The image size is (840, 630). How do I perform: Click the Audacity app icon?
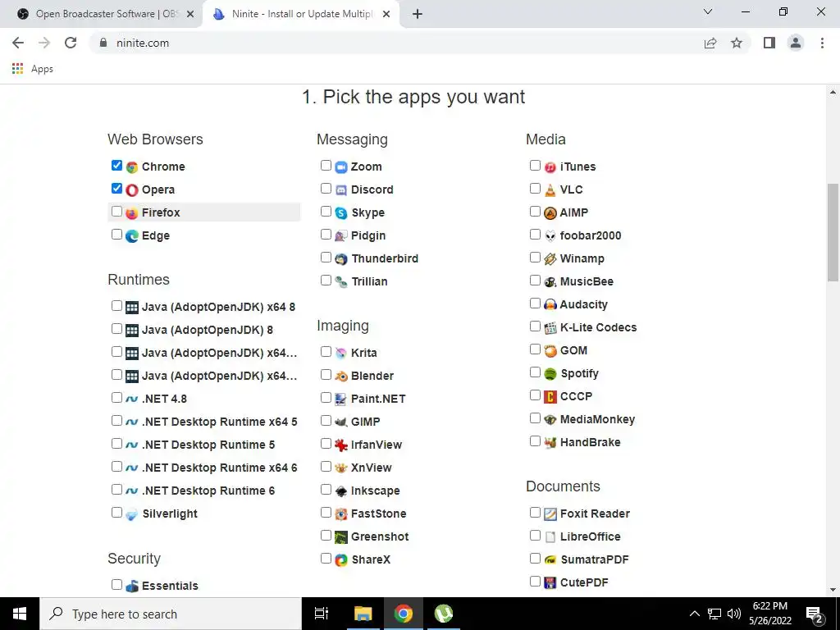550,305
